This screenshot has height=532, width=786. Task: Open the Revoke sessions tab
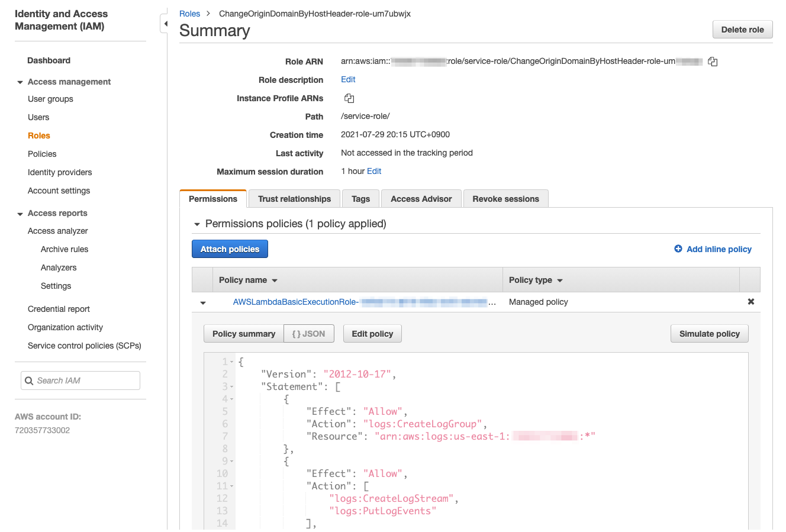(x=505, y=199)
